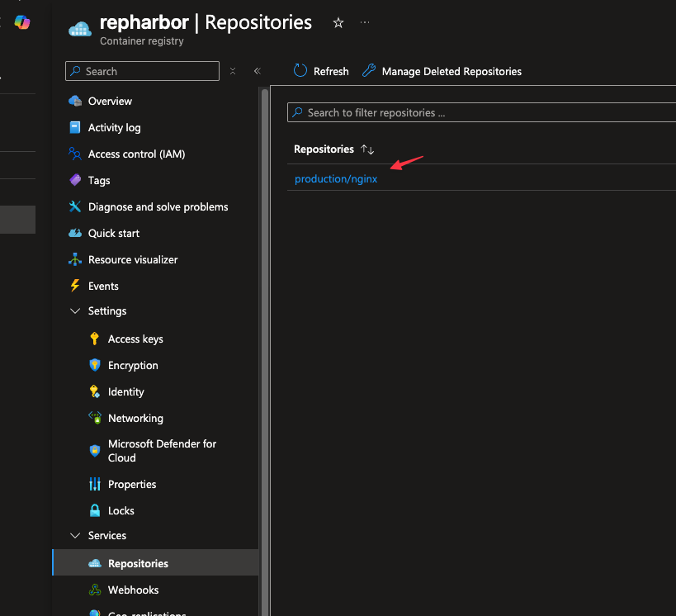Click the Webhooks green icon

coord(95,590)
